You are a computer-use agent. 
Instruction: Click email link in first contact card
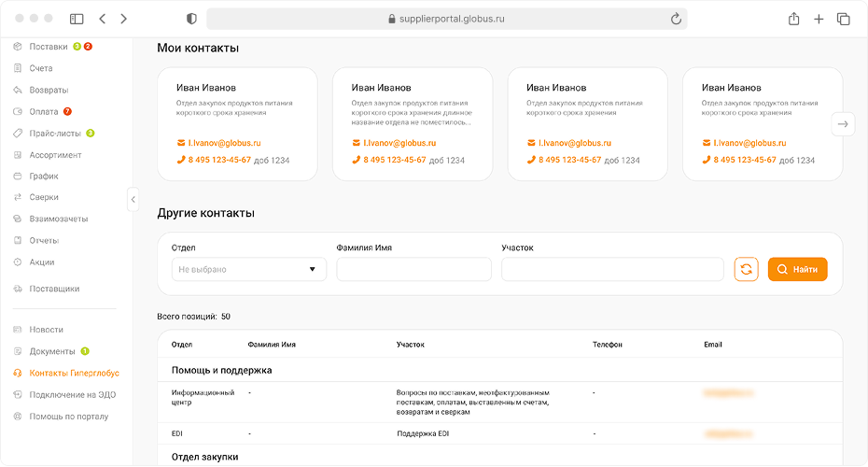point(224,143)
